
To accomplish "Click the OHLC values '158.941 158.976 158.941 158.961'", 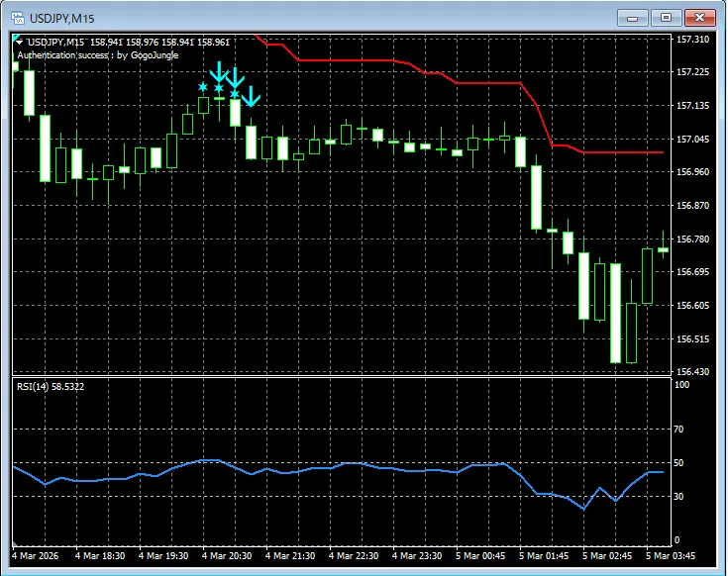I will [159, 43].
